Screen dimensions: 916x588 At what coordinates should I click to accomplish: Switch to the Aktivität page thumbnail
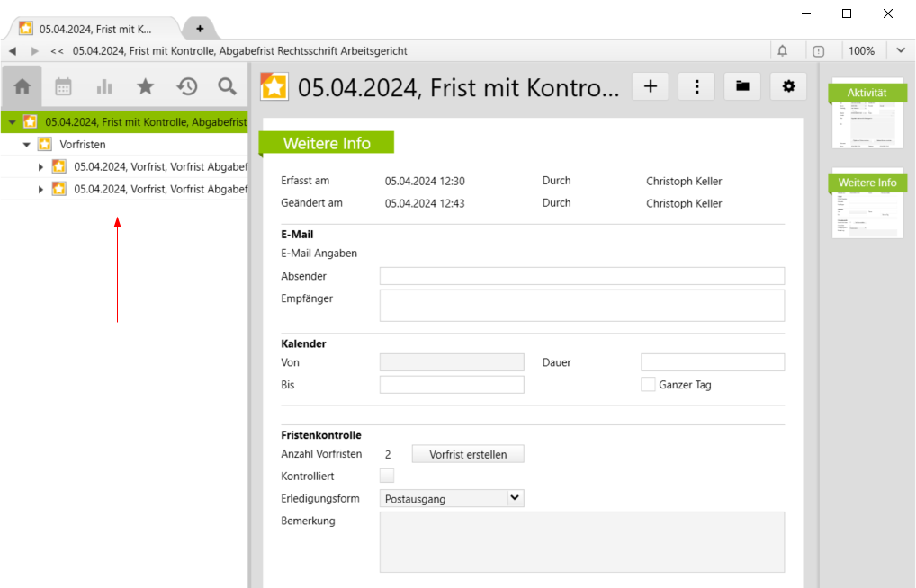click(x=867, y=113)
